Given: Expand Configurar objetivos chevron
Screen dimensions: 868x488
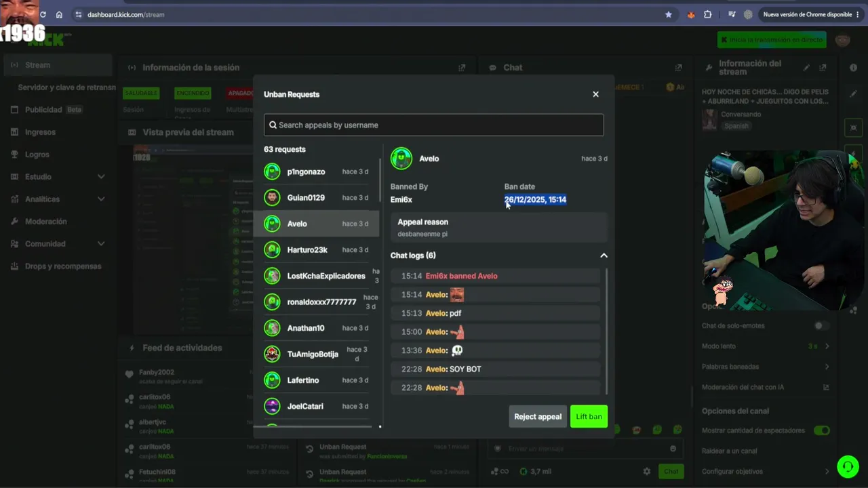Looking at the screenshot, I should click(x=827, y=472).
